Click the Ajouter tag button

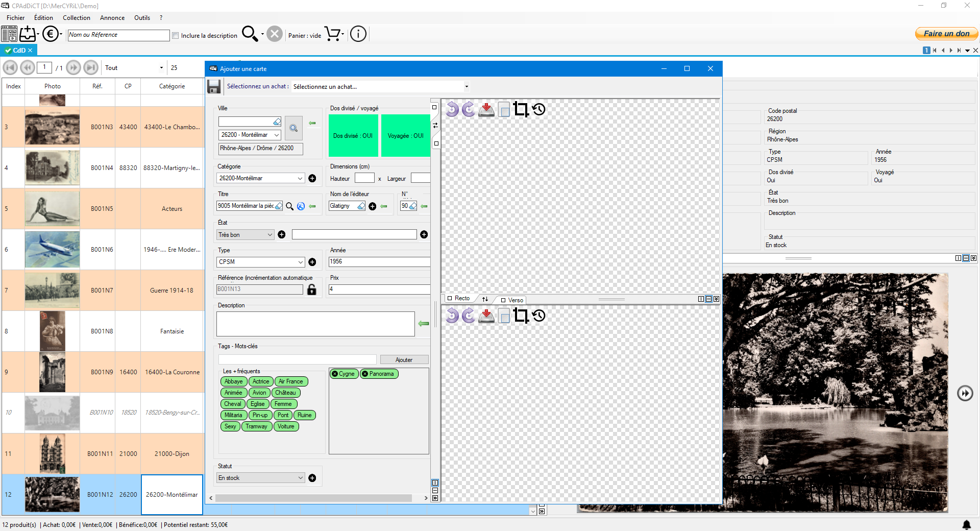tap(404, 360)
